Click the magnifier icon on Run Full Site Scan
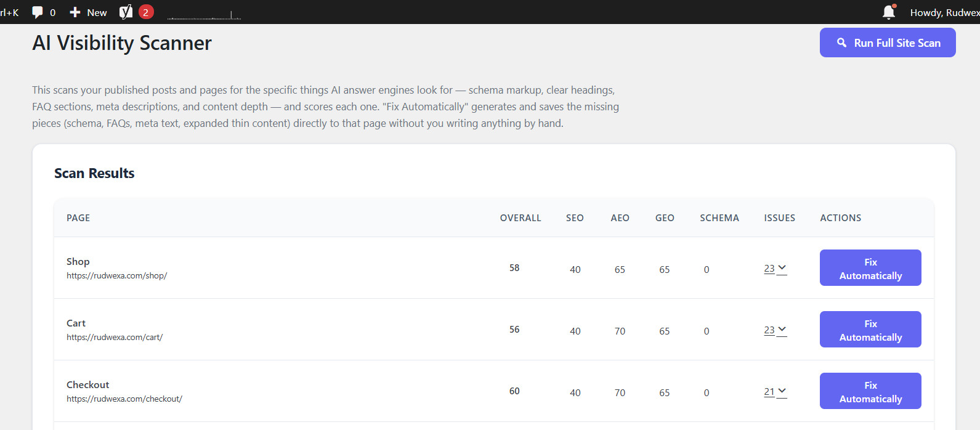980x430 pixels. [x=841, y=43]
